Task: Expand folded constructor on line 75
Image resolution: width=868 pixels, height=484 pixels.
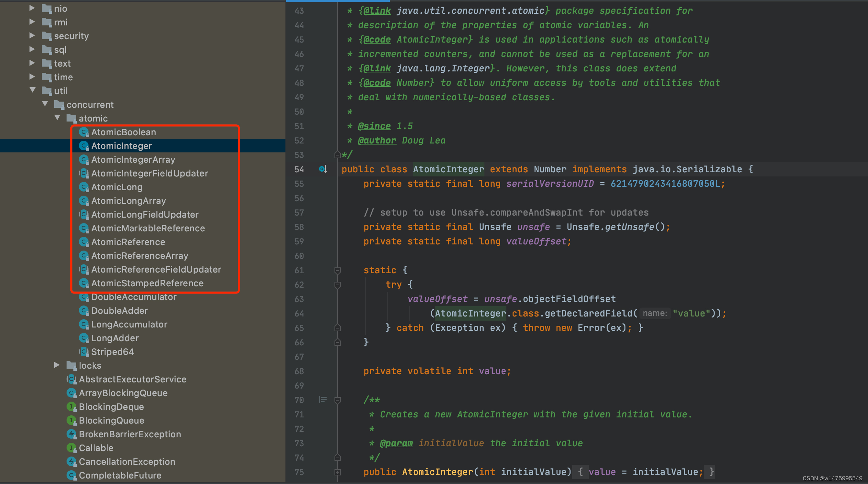Action: (338, 472)
